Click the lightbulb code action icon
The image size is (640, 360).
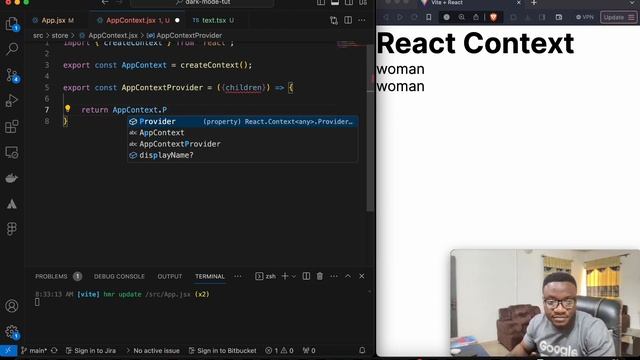pyautogui.click(x=68, y=109)
